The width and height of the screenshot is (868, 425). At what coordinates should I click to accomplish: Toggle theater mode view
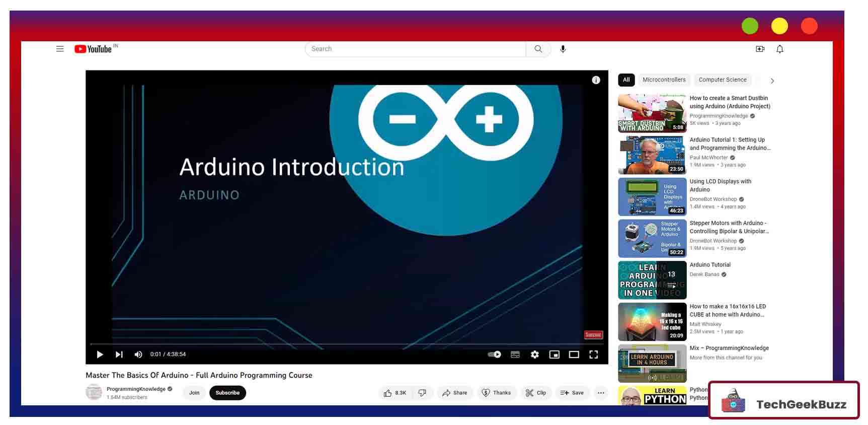574,355
